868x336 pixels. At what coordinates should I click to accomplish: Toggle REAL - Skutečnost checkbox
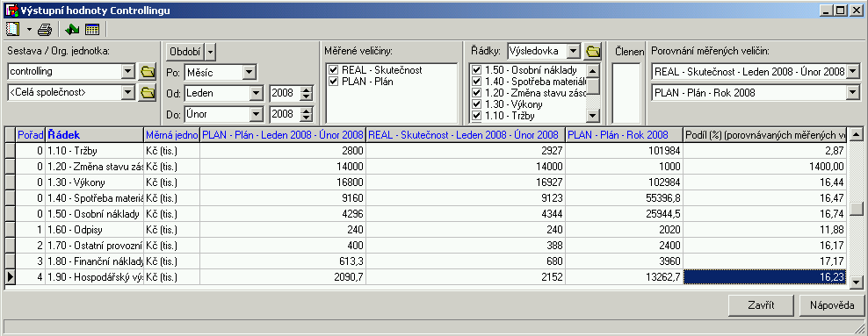click(333, 70)
